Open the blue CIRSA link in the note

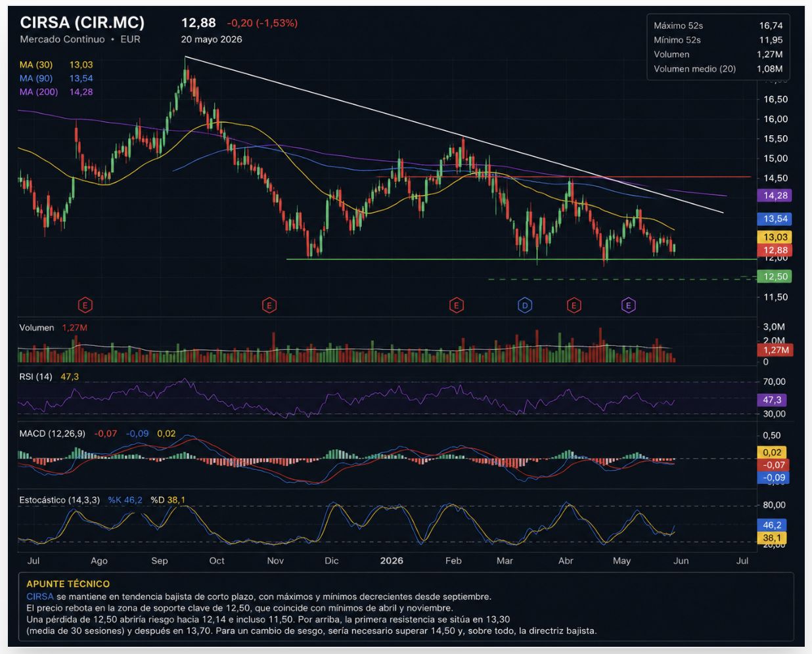[40, 597]
